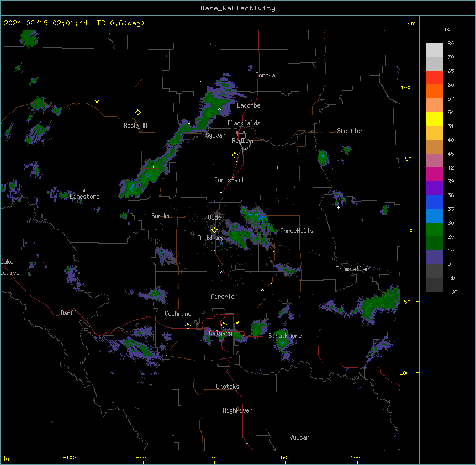The width and height of the screenshot is (476, 465).
Task: Click the Sylvan label on the map
Action: tap(215, 135)
